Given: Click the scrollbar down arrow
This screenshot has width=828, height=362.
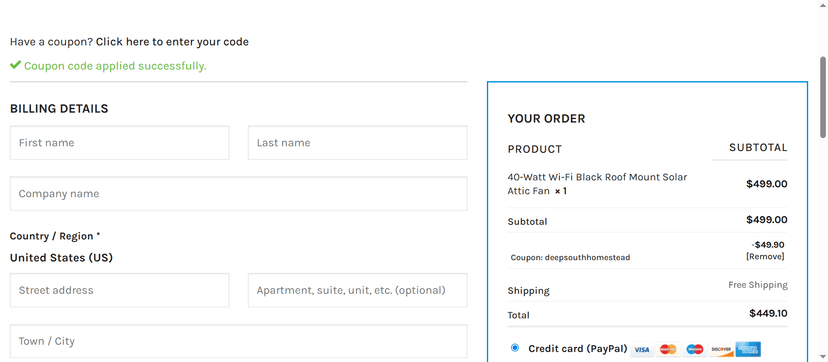Looking at the screenshot, I should coord(823,357).
